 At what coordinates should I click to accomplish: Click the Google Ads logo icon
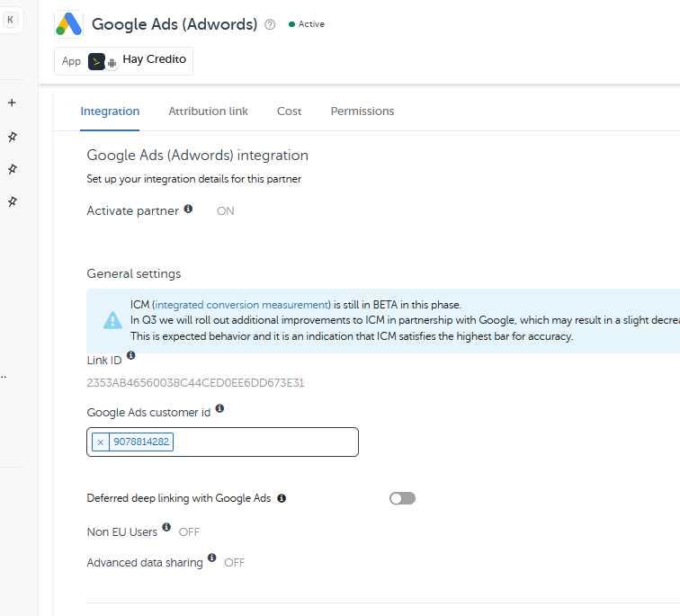tap(69, 24)
